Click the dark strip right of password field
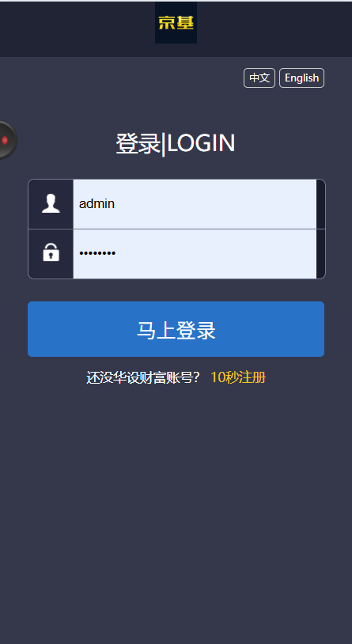Image resolution: width=352 pixels, height=644 pixels. point(321,254)
